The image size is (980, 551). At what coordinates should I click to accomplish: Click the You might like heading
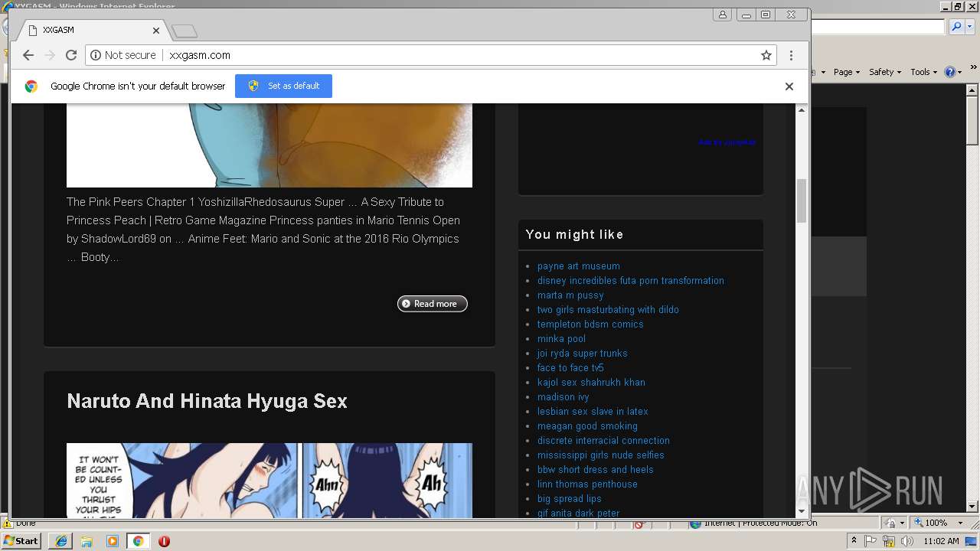coord(574,234)
